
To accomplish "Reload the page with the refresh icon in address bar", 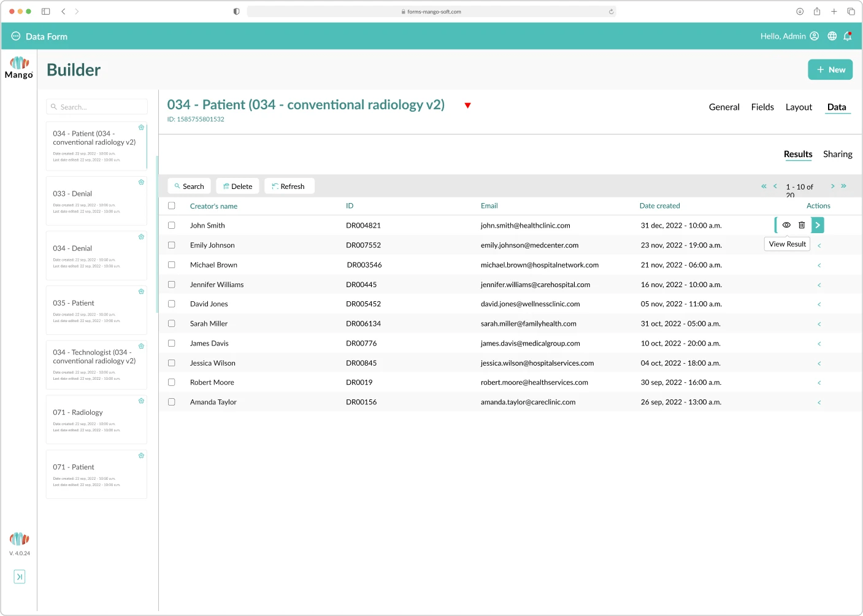I will [x=611, y=12].
